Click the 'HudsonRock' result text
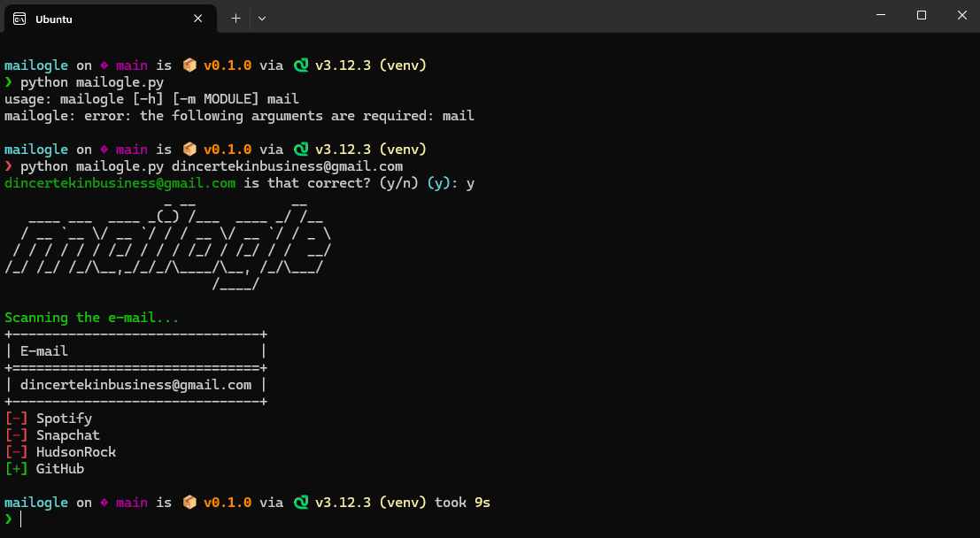980x538 pixels. (75, 452)
